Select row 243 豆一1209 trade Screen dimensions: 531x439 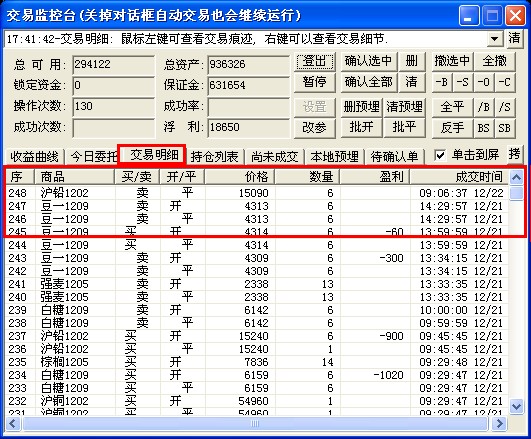point(257,258)
